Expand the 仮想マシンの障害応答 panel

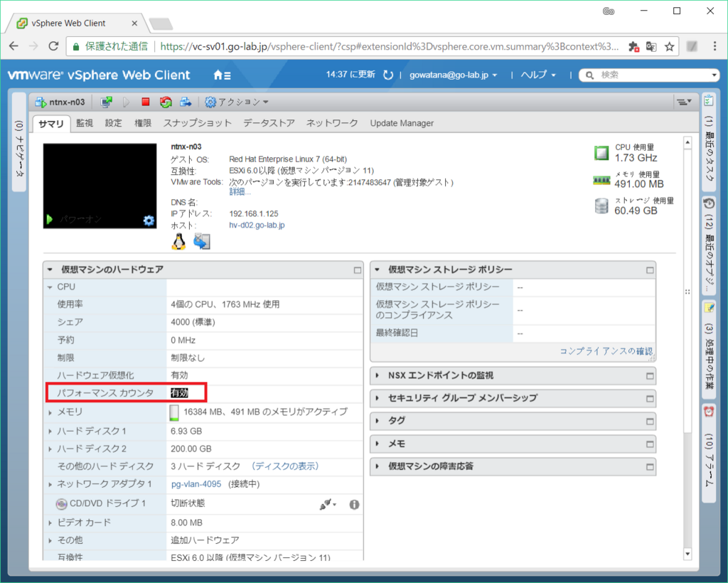pyautogui.click(x=378, y=466)
